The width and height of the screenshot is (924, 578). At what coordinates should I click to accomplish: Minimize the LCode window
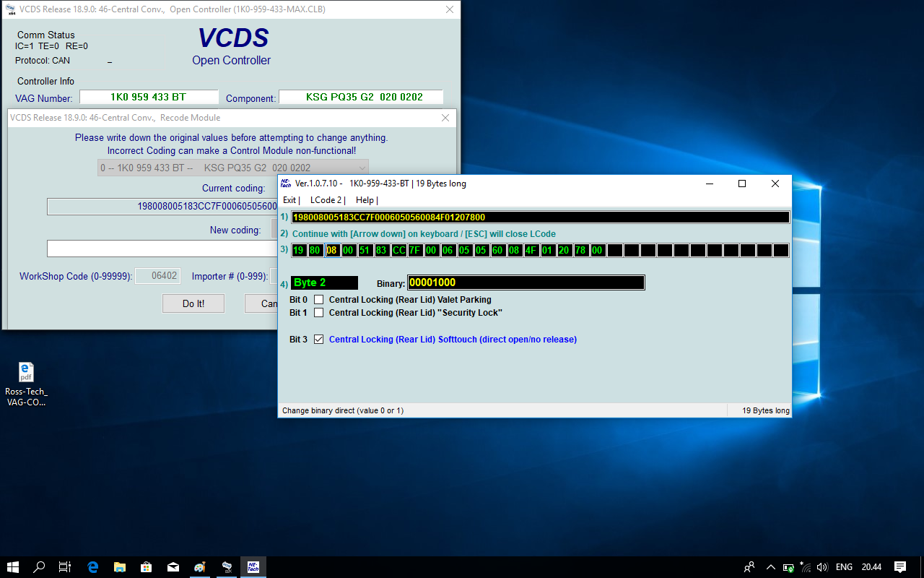(x=708, y=184)
